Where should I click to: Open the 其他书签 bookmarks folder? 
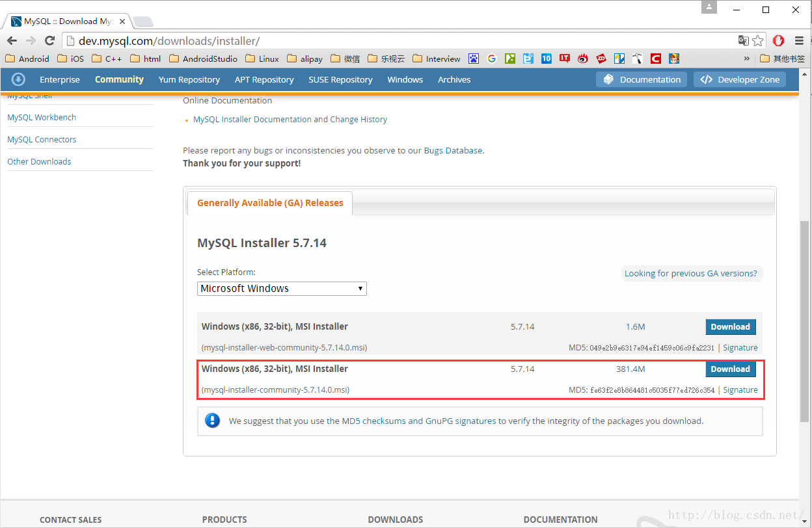point(784,59)
